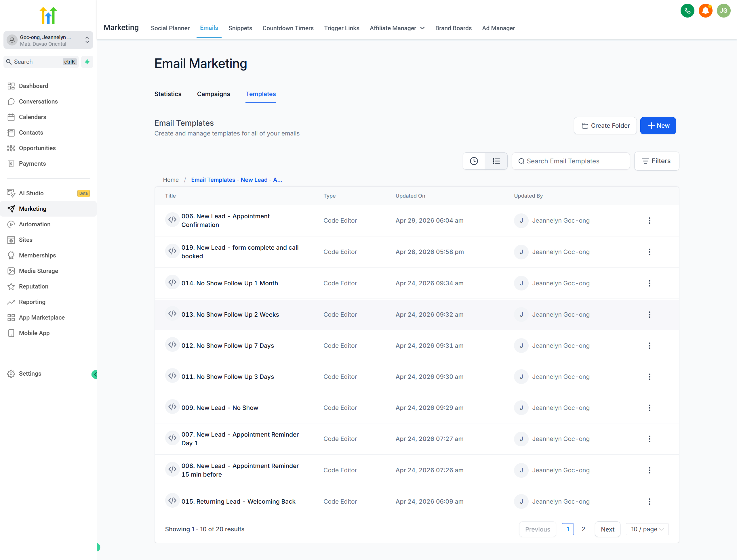Open 015. Returning Lead - Welcoming Back template
Image resolution: width=737 pixels, height=560 pixels.
point(238,501)
